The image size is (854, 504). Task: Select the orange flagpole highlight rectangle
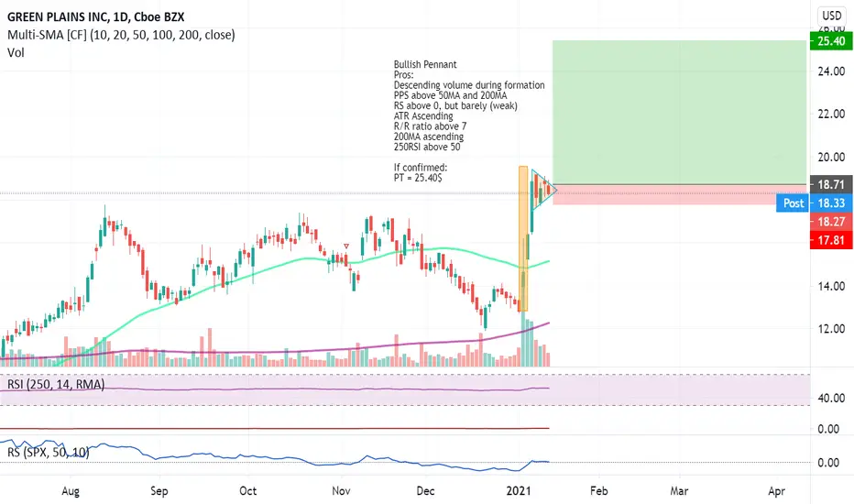tap(523, 238)
